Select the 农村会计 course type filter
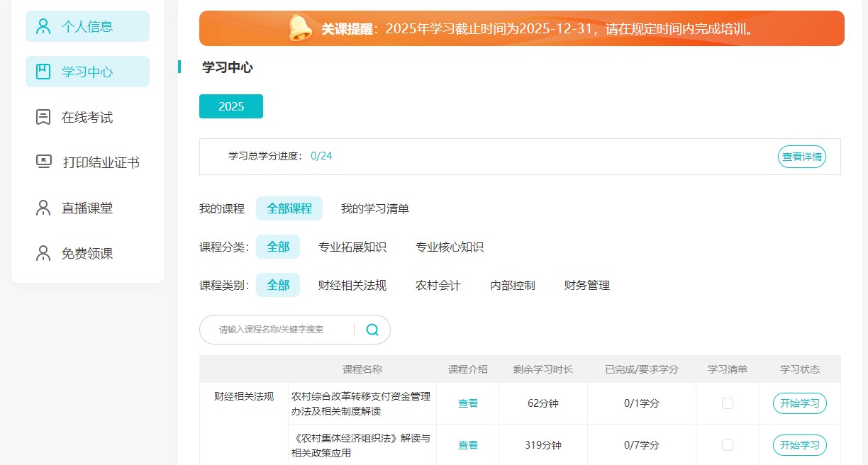 [438, 285]
